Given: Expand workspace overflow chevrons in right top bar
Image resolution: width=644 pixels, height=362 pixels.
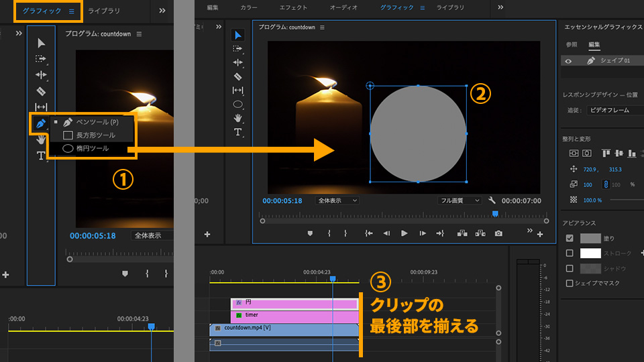Looking at the screenshot, I should pos(500,7).
